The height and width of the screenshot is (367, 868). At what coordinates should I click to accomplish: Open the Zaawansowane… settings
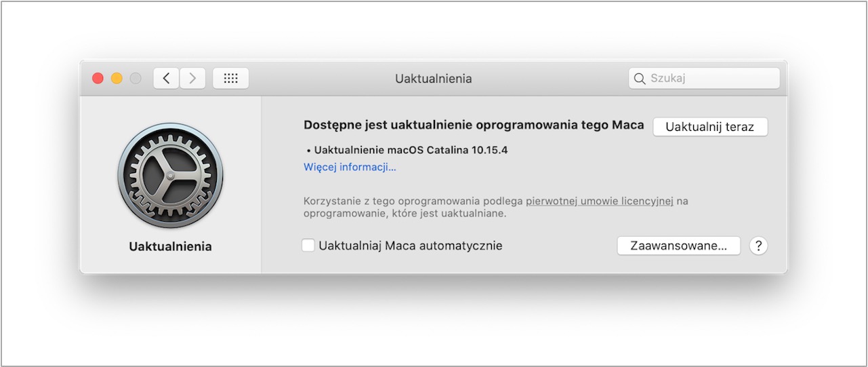click(x=679, y=246)
